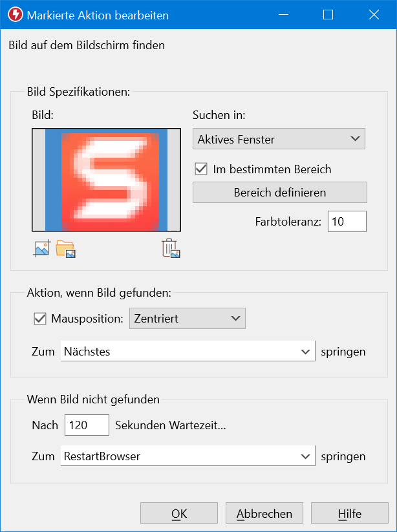Image resolution: width=397 pixels, height=532 pixels.
Task: Minimize the dialog window
Action: (284, 15)
